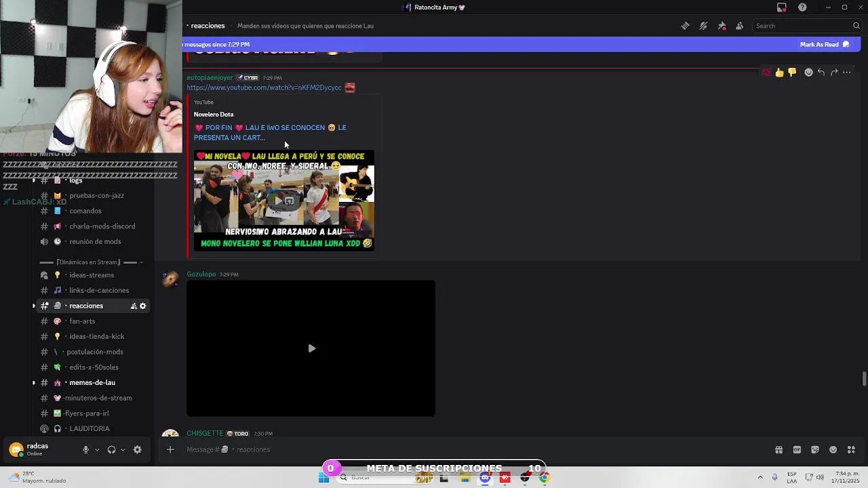Screen dimensions: 868x488
Task: Forward the message with arrow icon
Action: pos(834,73)
